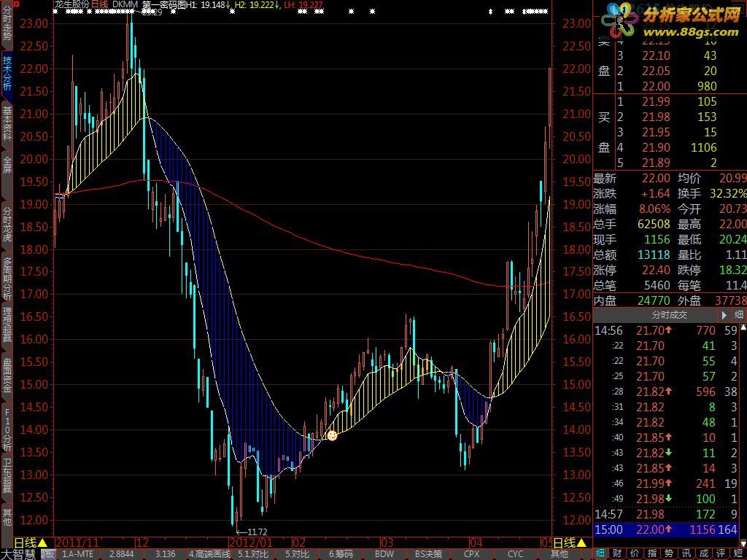Select the 4.高端画线 indicator tab
Viewport: 747px width, 560px height.
click(209, 554)
